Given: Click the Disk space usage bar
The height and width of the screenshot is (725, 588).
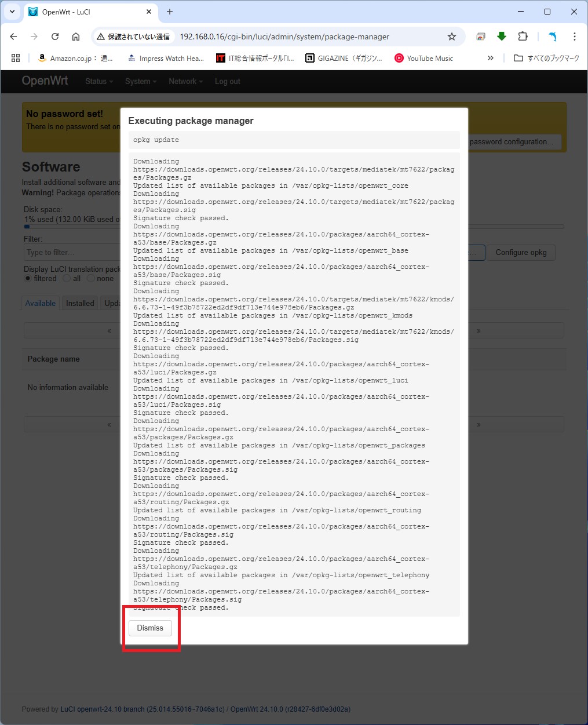Looking at the screenshot, I should (x=294, y=227).
